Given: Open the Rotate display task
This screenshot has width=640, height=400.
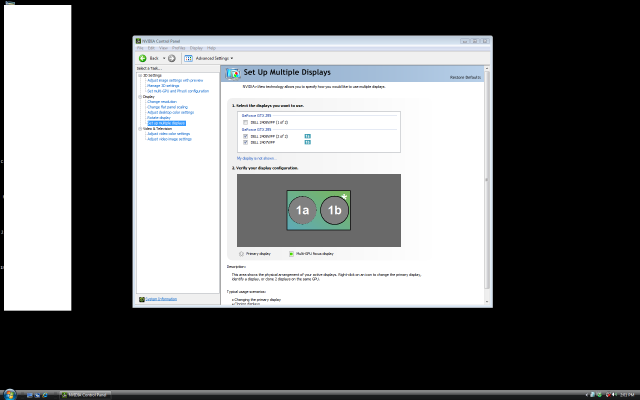Looking at the screenshot, I should pos(159,118).
